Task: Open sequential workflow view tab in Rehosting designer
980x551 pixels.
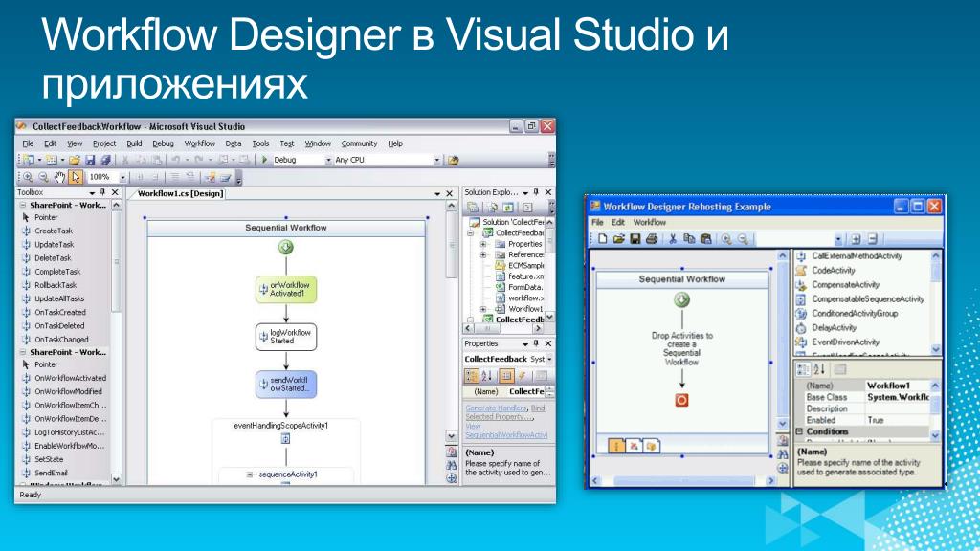Action: (x=616, y=446)
